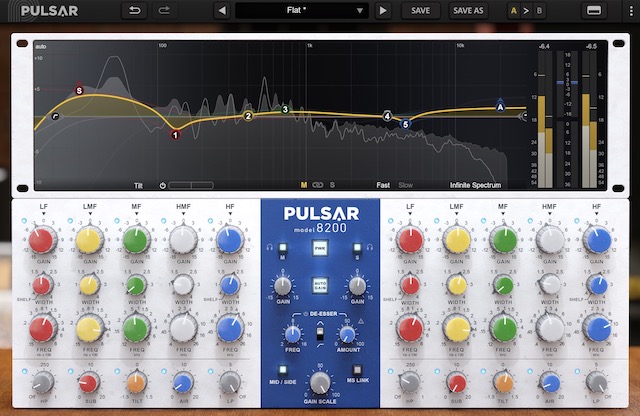The width and height of the screenshot is (640, 416).
Task: Select EQ node 1 on the curve
Action: click(x=175, y=134)
